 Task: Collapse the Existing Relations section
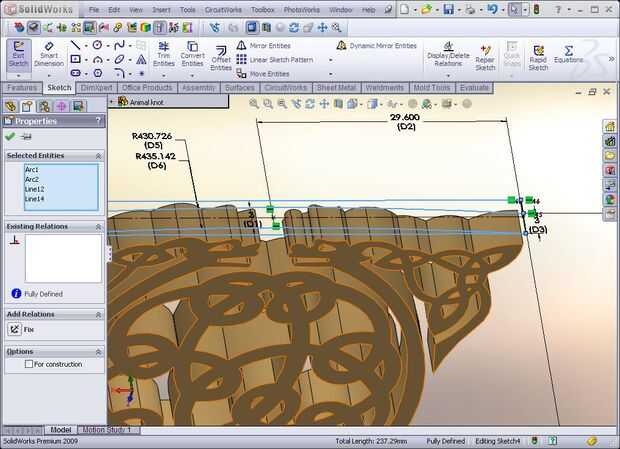[98, 227]
